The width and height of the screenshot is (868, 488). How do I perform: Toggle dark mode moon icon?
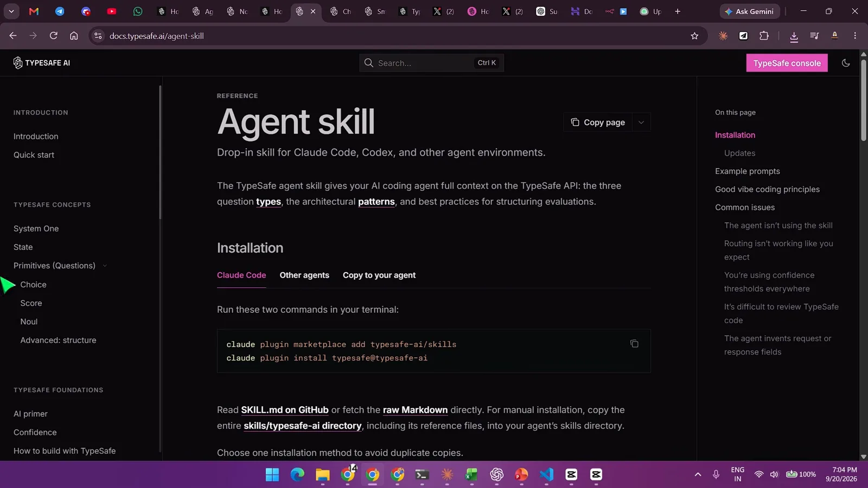click(846, 63)
